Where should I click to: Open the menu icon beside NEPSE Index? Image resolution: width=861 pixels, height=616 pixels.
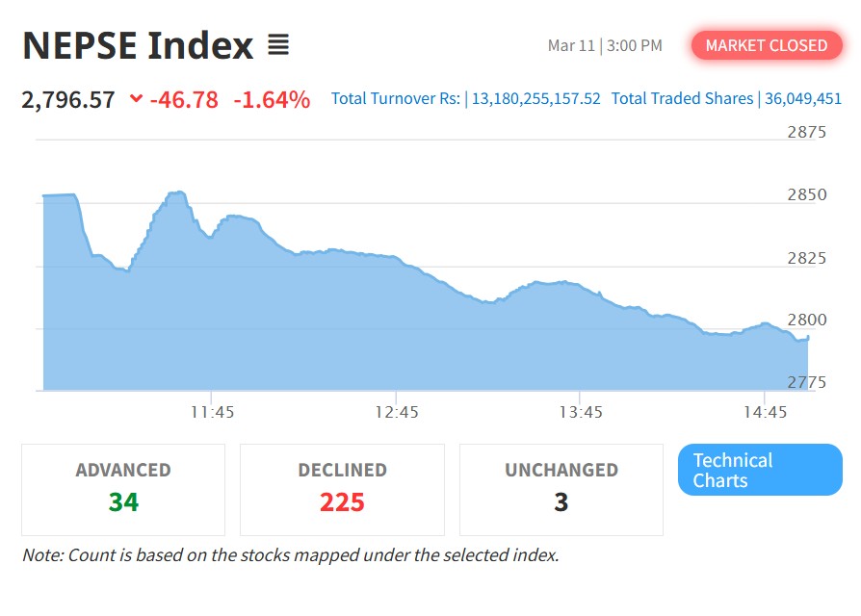click(x=278, y=45)
